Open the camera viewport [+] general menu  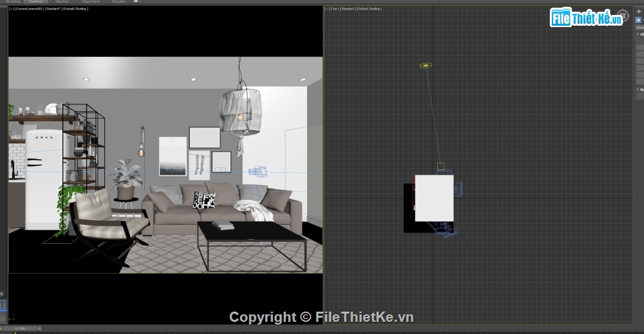tap(12, 9)
